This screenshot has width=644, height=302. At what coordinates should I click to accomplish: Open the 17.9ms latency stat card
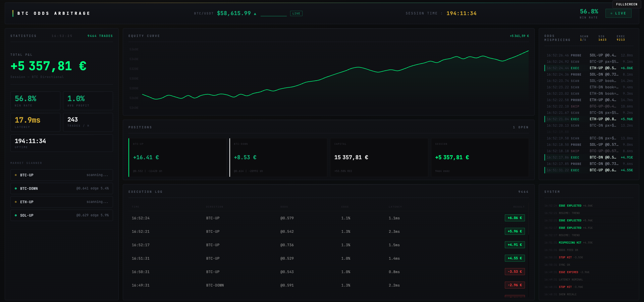tap(35, 122)
